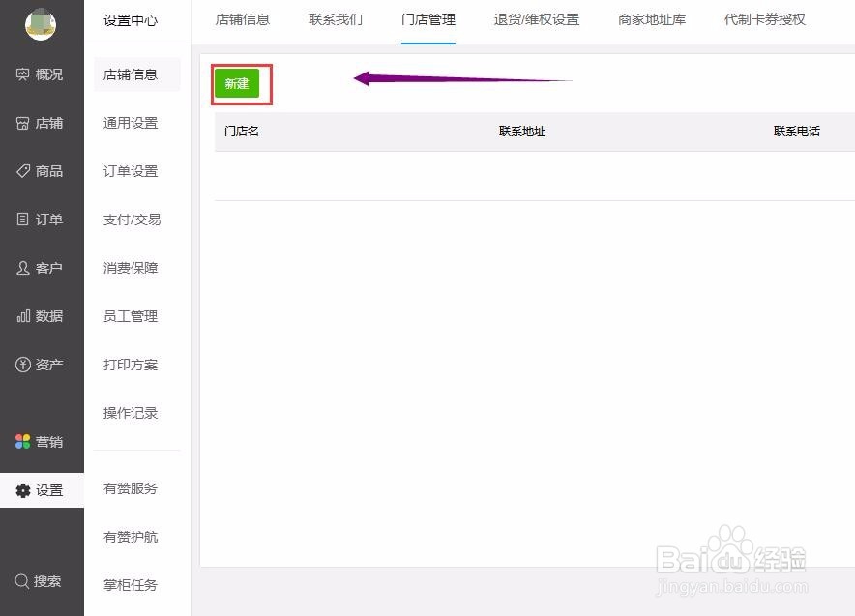The width and height of the screenshot is (855, 616).
Task: Switch to the 联系我们 tab
Action: pos(336,19)
